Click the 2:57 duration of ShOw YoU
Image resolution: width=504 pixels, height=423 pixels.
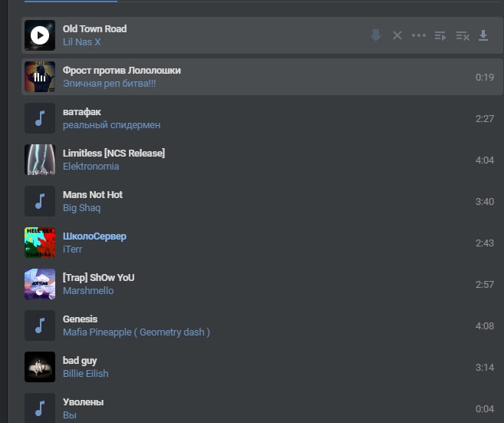485,285
